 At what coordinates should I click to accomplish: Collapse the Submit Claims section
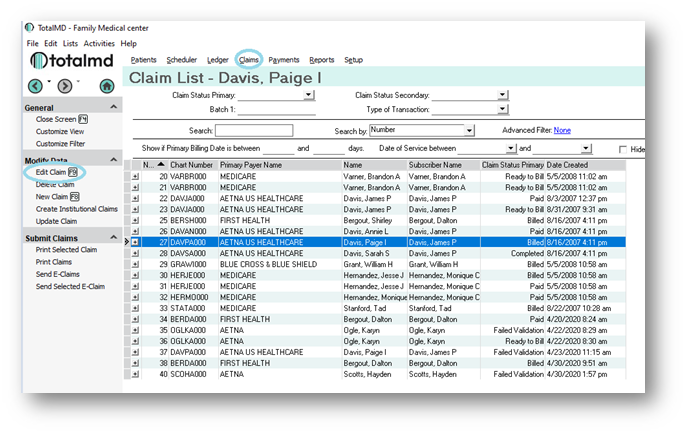113,238
